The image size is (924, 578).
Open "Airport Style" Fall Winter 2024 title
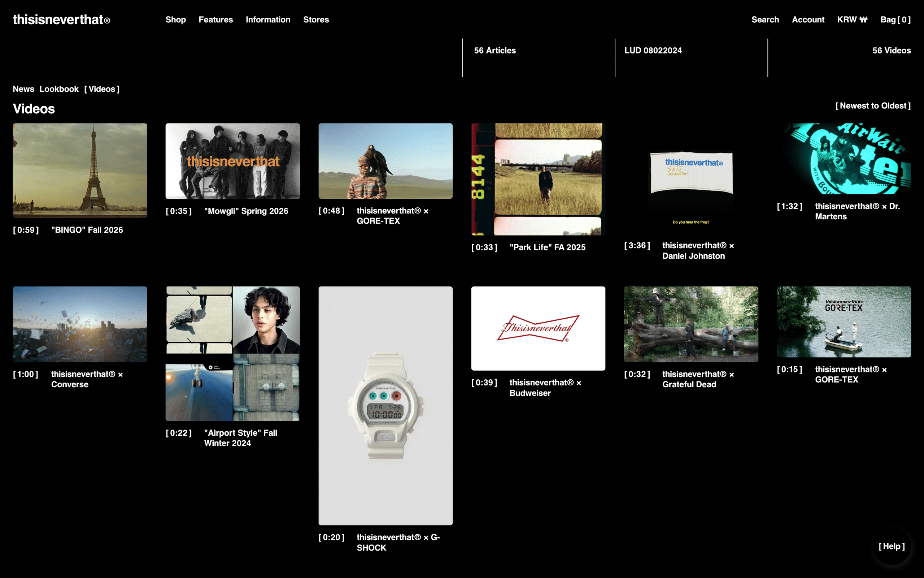point(240,438)
